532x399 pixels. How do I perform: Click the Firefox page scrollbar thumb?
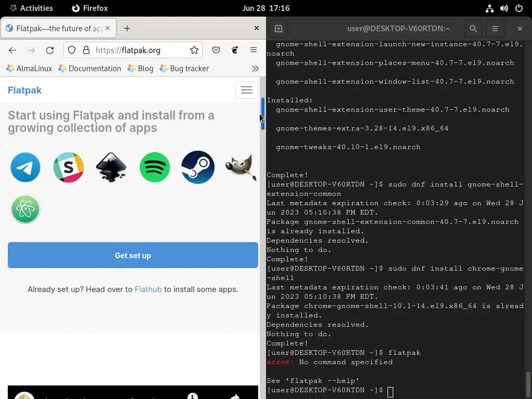(262, 114)
